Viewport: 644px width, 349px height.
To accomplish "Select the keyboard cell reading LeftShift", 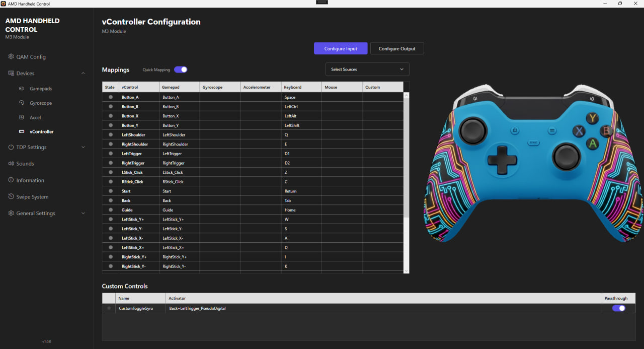I will [x=301, y=125].
